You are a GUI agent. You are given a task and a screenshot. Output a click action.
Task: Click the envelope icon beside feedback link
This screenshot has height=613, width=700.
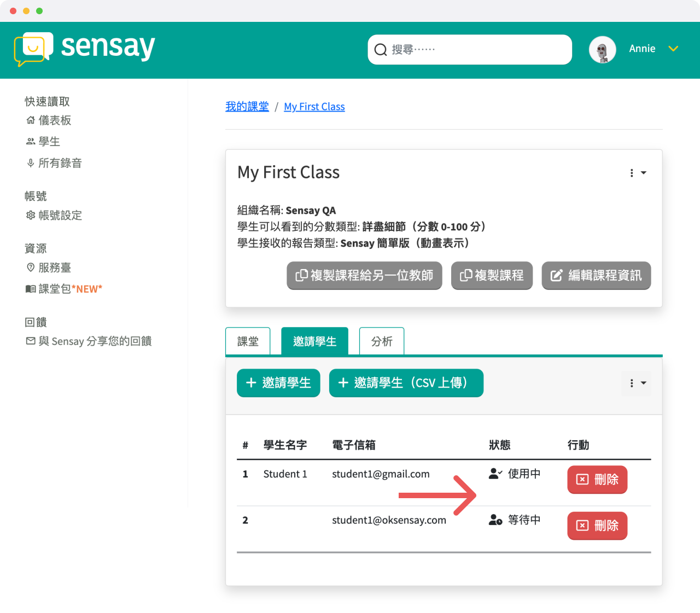pos(31,341)
